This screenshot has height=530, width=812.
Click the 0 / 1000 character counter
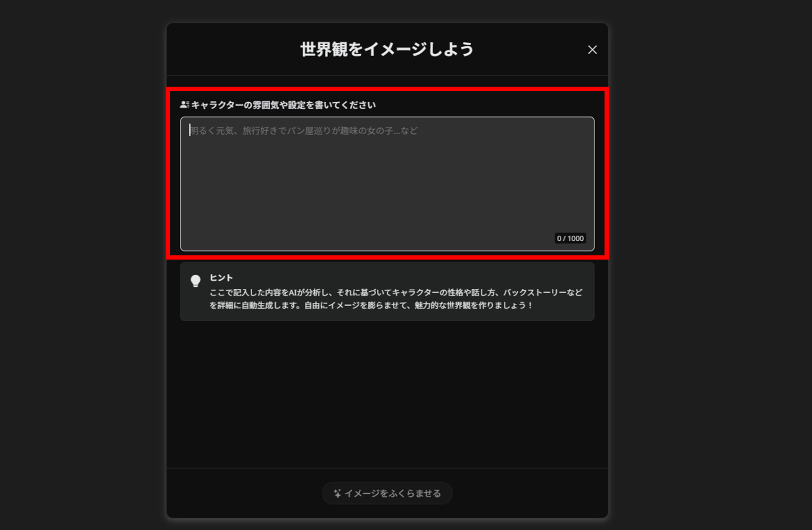pyautogui.click(x=570, y=238)
